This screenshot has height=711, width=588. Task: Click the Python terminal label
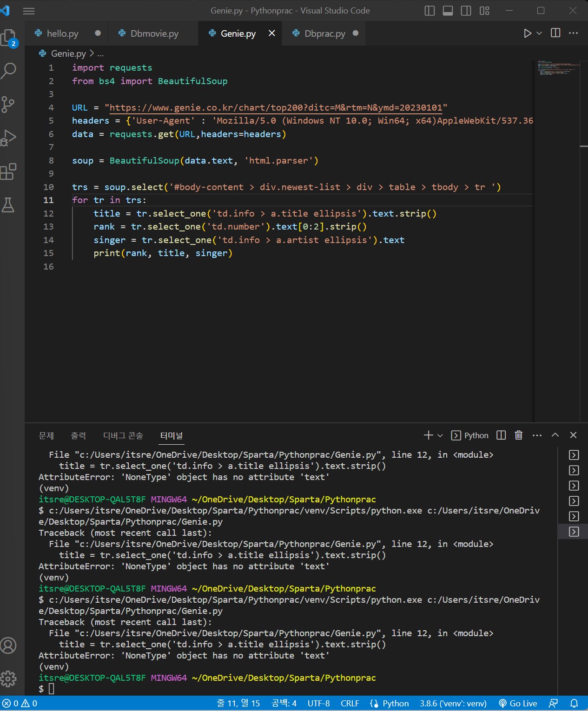click(x=470, y=435)
